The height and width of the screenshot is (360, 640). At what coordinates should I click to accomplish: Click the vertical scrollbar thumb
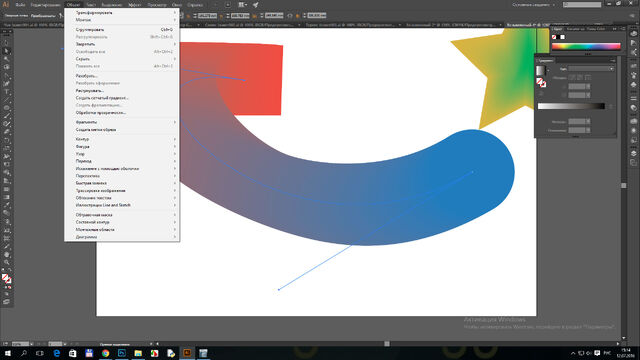click(624, 186)
